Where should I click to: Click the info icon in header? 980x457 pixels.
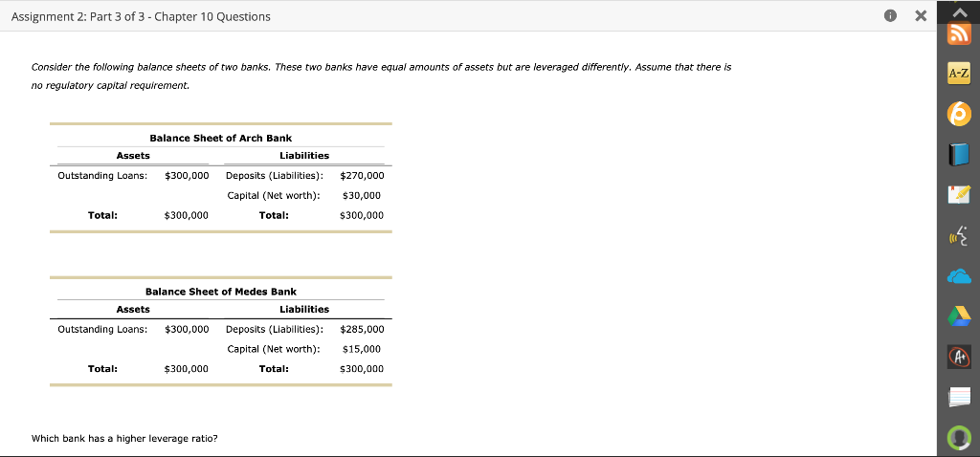coord(891,17)
